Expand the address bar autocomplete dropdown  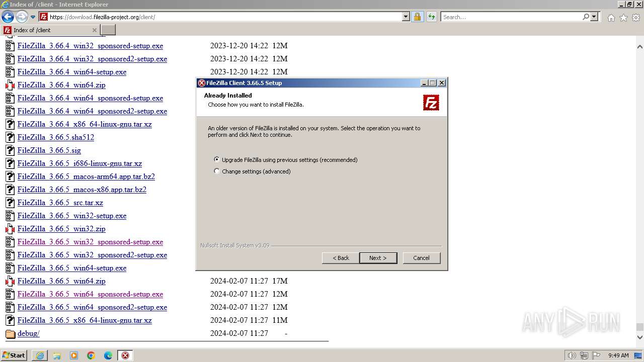click(406, 17)
